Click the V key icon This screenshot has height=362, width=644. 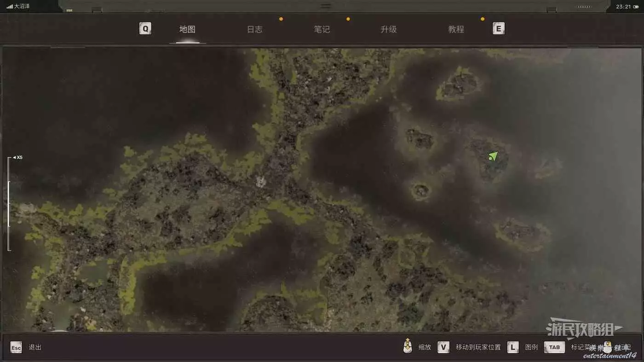[x=443, y=347]
